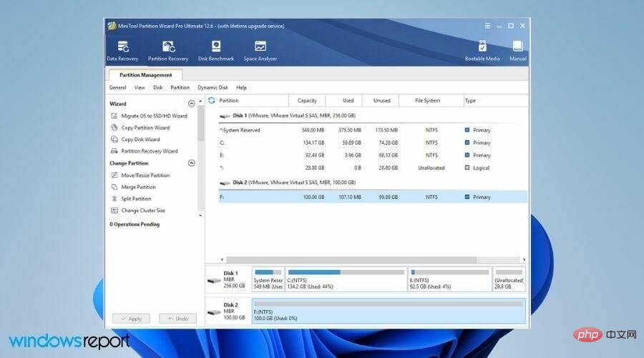Screen dimensions: 644x358
Task: Launch Partition Recovery from toolbar
Action: [168, 50]
